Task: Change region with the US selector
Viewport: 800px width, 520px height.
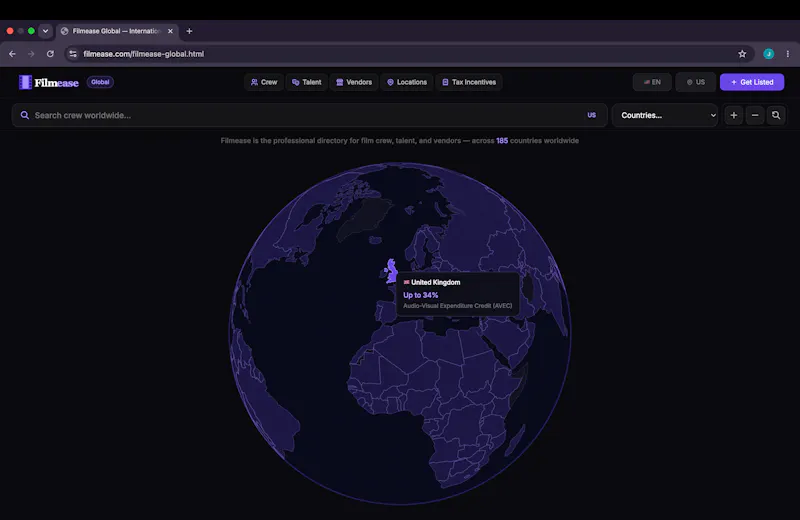Action: (695, 82)
